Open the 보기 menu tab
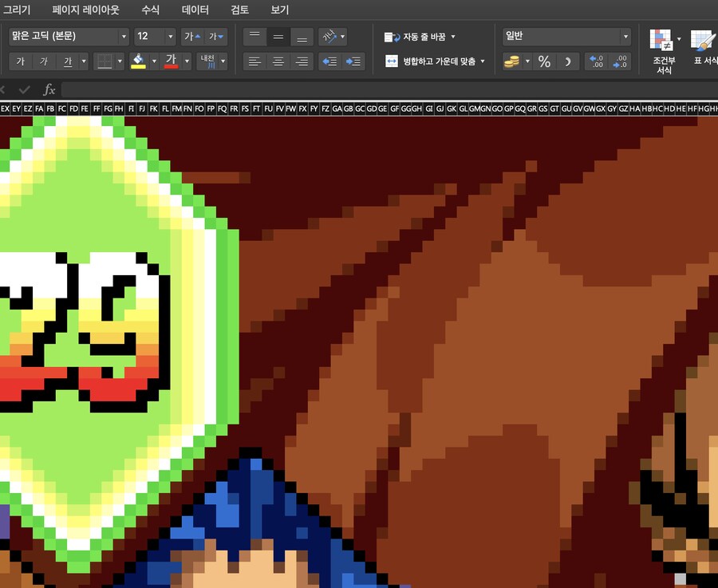Image resolution: width=718 pixels, height=588 pixels. (x=278, y=10)
